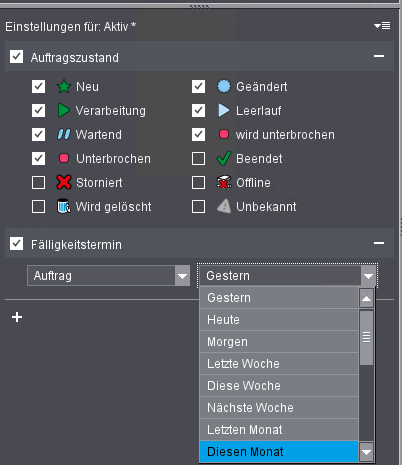
Task: Click the Wird gelöscht trash icon
Action: pyautogui.click(x=64, y=206)
